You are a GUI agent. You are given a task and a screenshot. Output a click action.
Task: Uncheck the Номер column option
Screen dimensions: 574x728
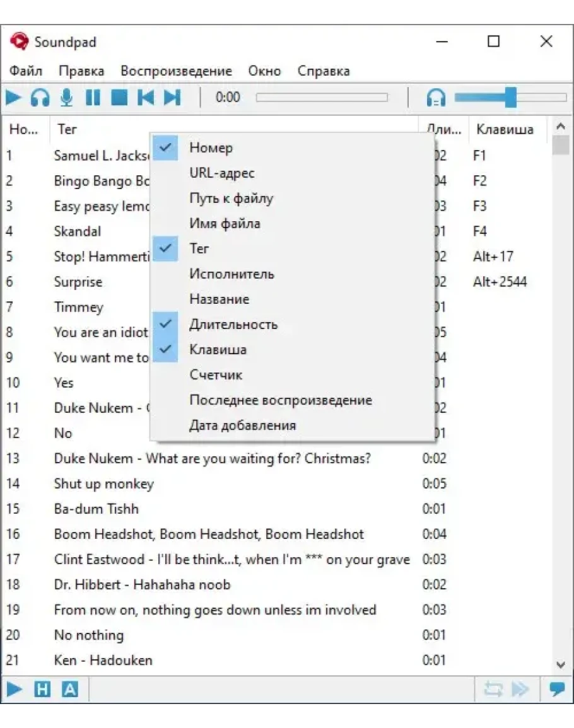pos(211,148)
